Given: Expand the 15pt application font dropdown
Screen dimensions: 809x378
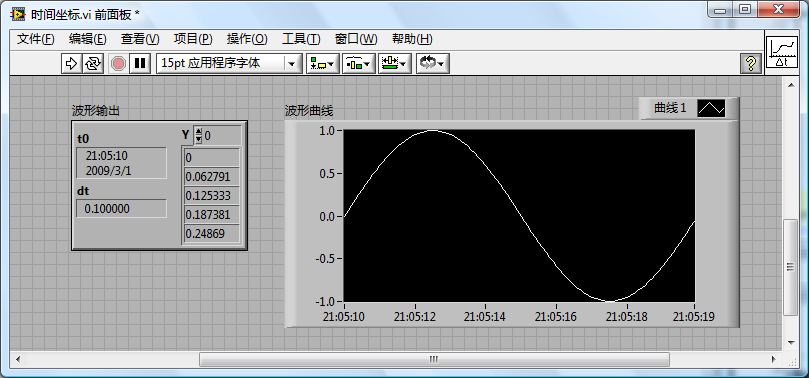Looking at the screenshot, I should 293,63.
